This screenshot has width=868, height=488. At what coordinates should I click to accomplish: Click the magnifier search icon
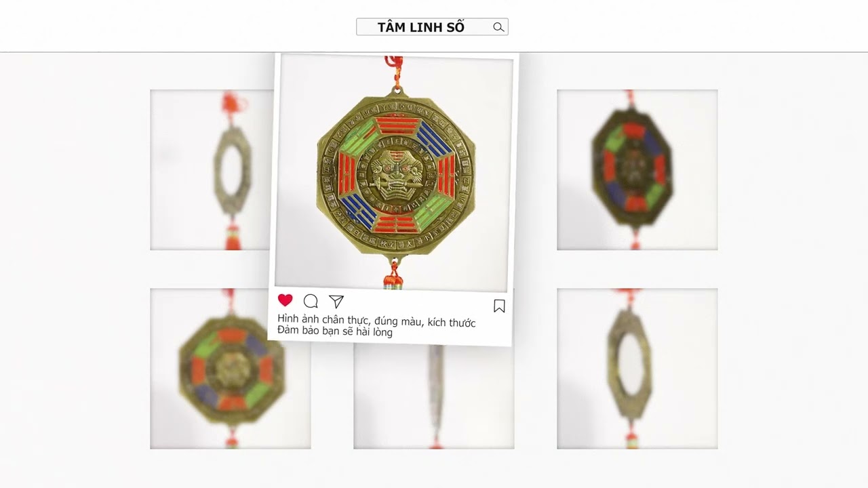(498, 27)
